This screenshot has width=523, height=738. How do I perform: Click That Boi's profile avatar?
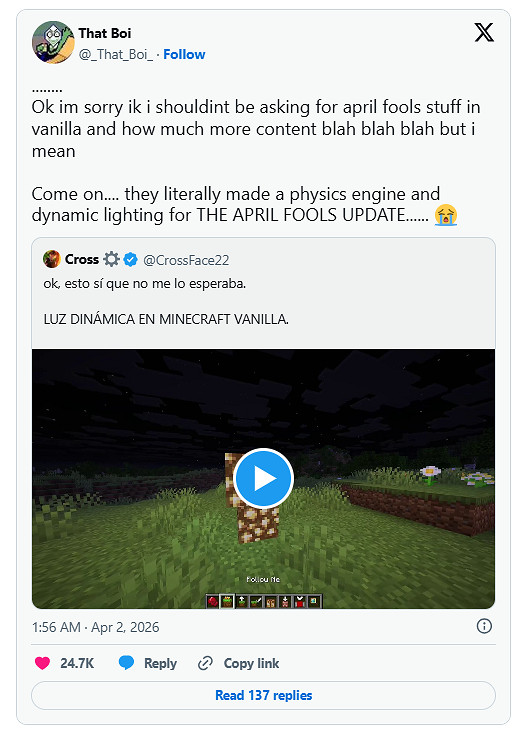tap(53, 42)
